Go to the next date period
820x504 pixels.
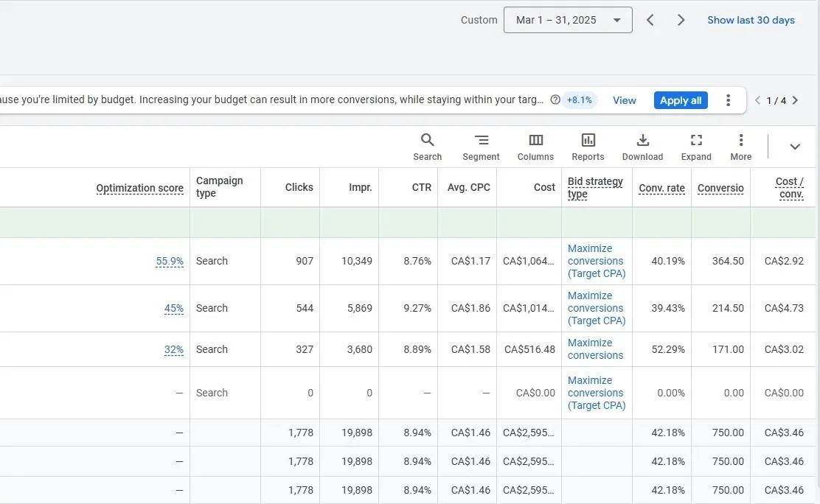point(681,20)
